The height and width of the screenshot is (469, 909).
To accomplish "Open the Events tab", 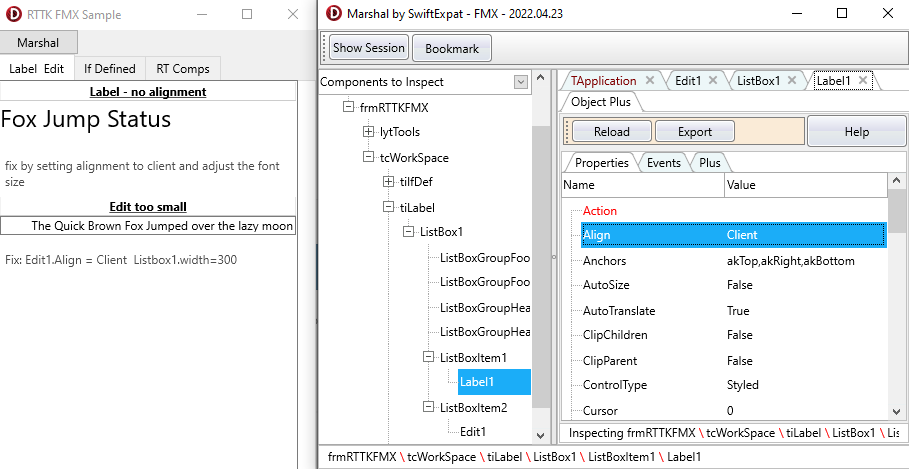I will (663, 163).
